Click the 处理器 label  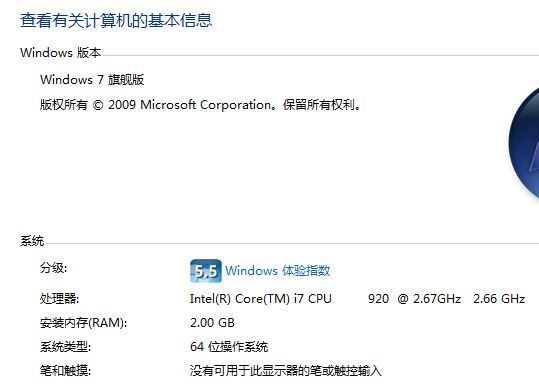[x=59, y=299]
